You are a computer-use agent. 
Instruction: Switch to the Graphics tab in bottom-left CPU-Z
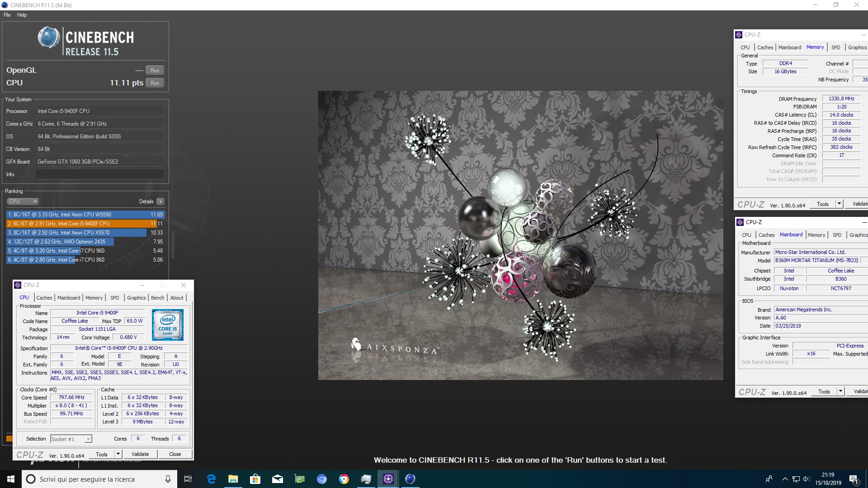(137, 298)
